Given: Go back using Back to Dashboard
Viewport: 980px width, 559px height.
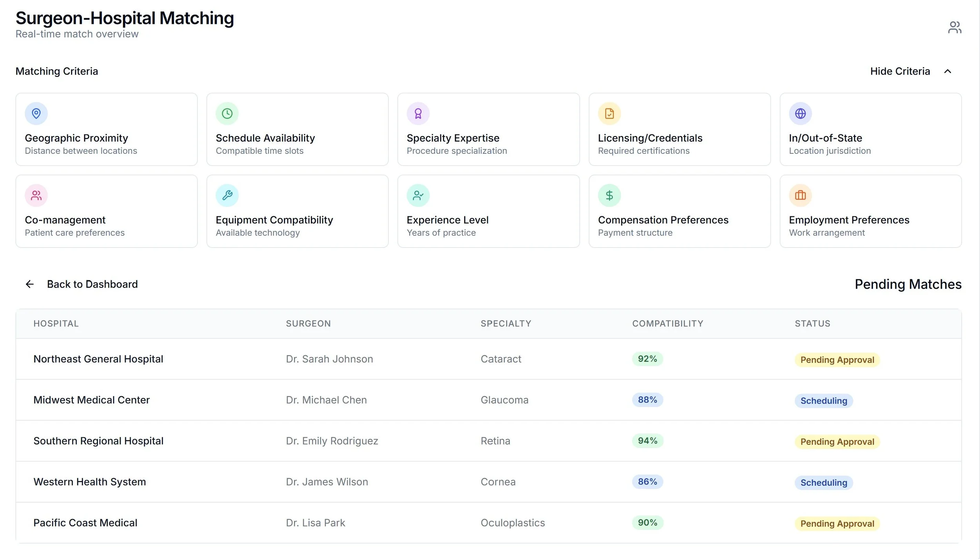Looking at the screenshot, I should [92, 284].
